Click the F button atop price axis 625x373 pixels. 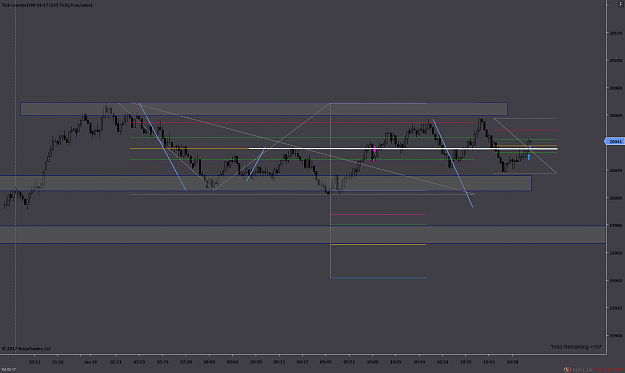click(620, 4)
